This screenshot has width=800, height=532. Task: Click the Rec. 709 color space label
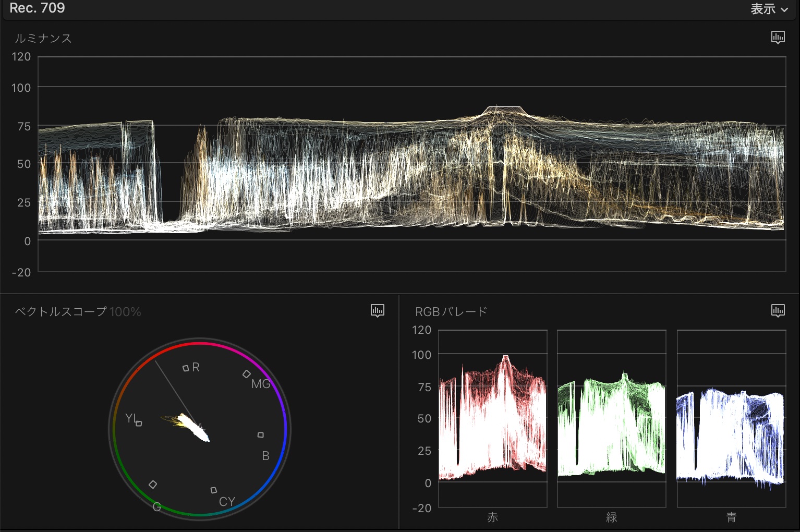[x=37, y=8]
